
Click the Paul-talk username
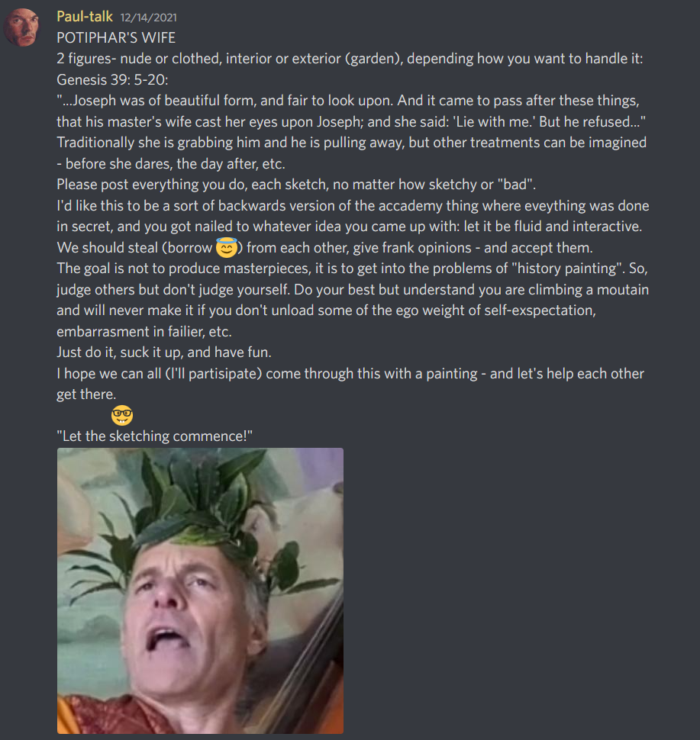pos(85,17)
